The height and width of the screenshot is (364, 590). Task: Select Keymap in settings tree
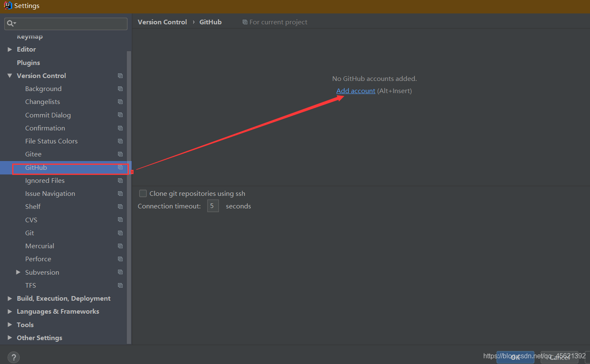[29, 36]
